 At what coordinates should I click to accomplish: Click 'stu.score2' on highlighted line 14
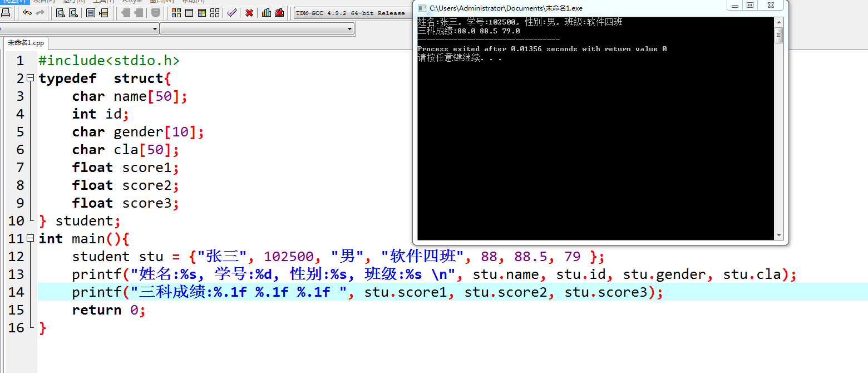pos(506,292)
